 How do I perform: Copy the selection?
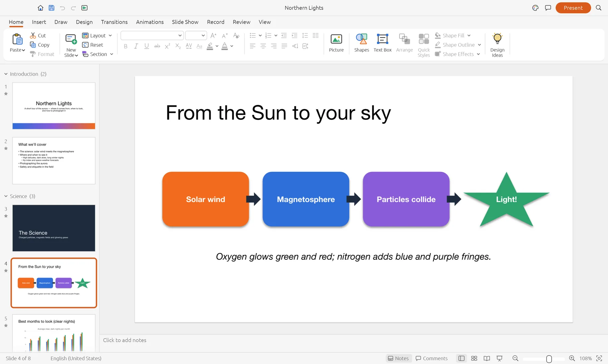(40, 45)
